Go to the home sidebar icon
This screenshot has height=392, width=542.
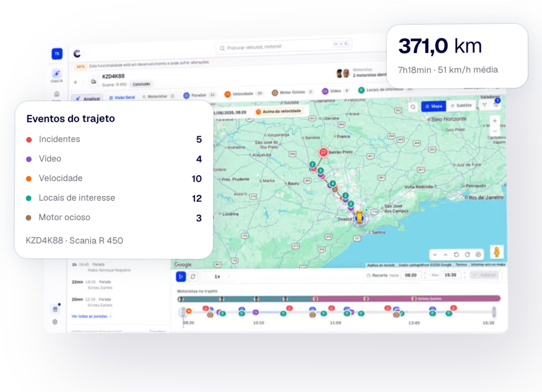57,94
